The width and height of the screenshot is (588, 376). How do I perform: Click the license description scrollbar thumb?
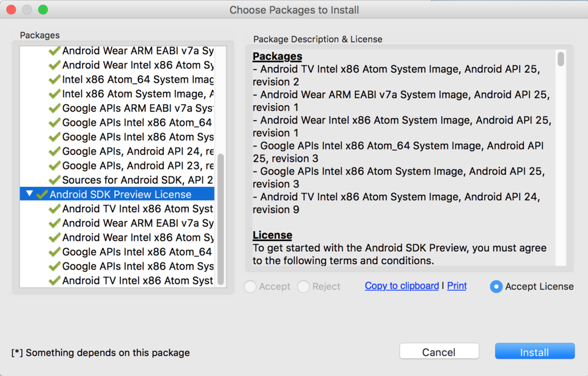[x=561, y=59]
